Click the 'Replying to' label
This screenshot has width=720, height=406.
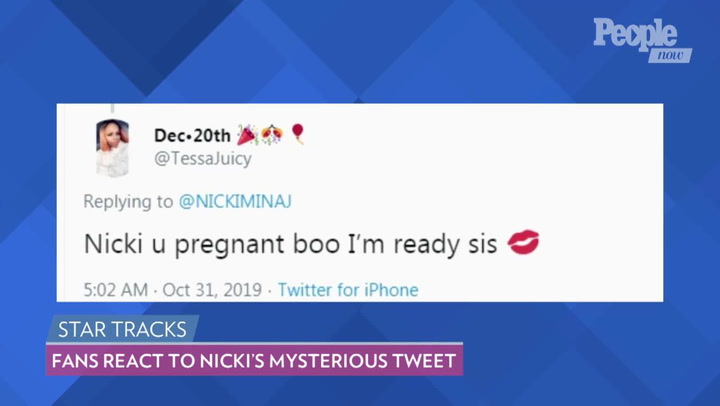128,202
